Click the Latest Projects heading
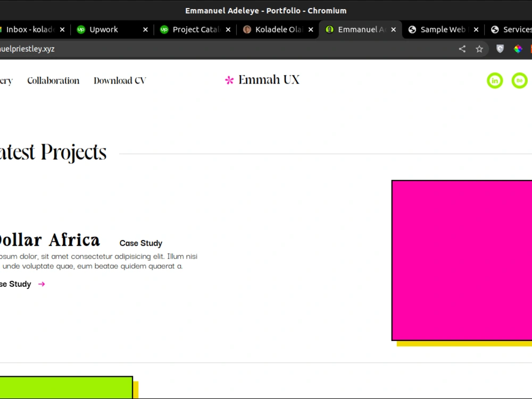Screen dimensions: 532x399 click(53, 152)
